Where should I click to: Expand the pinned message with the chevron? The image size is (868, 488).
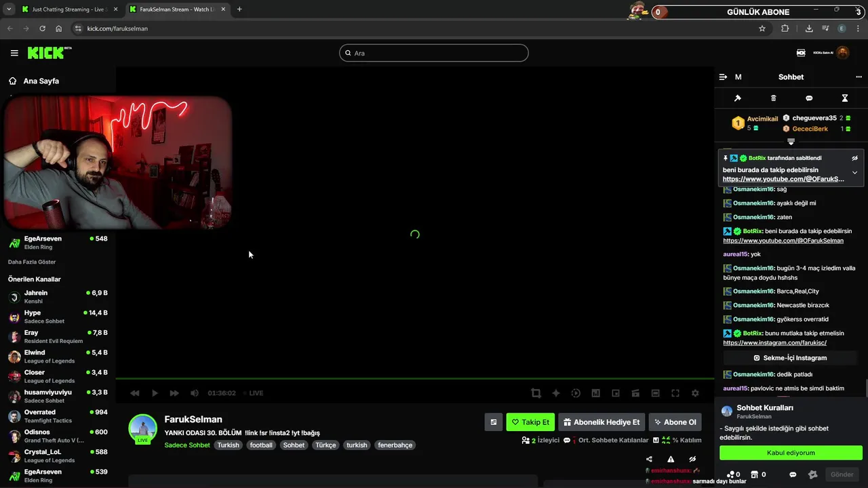(x=854, y=173)
